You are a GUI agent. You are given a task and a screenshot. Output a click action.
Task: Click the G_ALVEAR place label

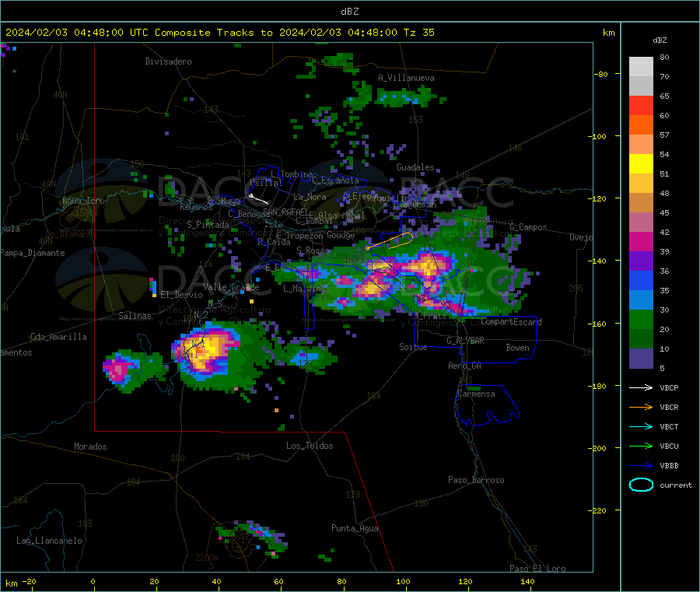465,341
